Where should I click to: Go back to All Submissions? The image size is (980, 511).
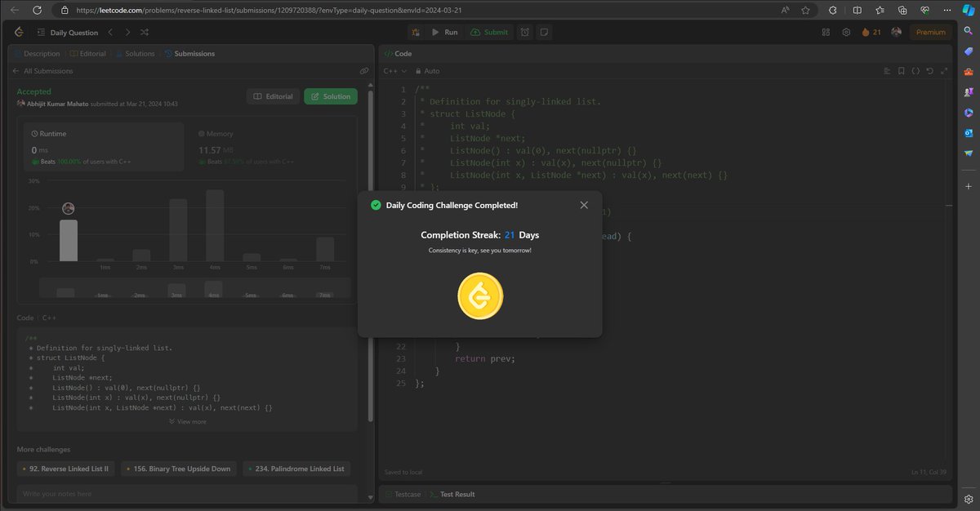42,71
